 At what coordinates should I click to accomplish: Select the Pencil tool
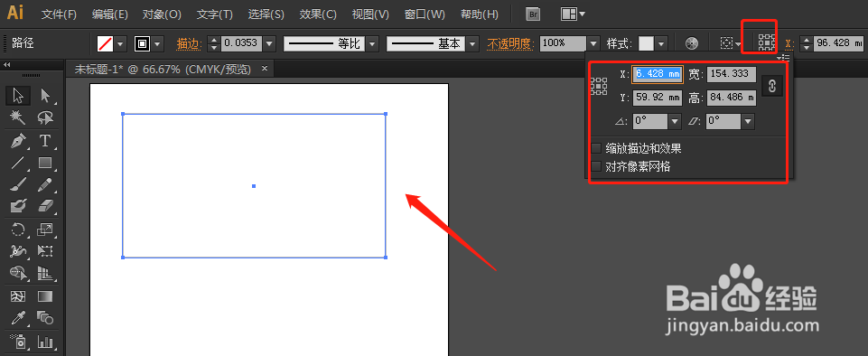45,184
